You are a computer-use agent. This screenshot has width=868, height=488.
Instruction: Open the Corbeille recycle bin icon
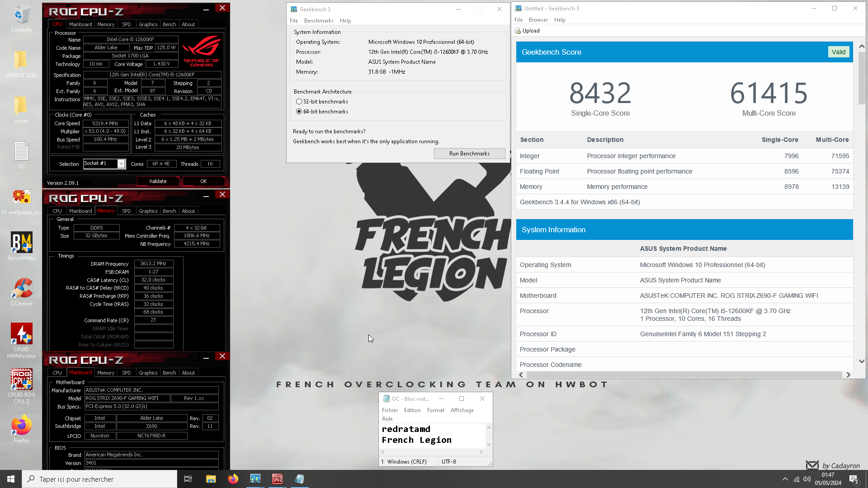point(21,19)
